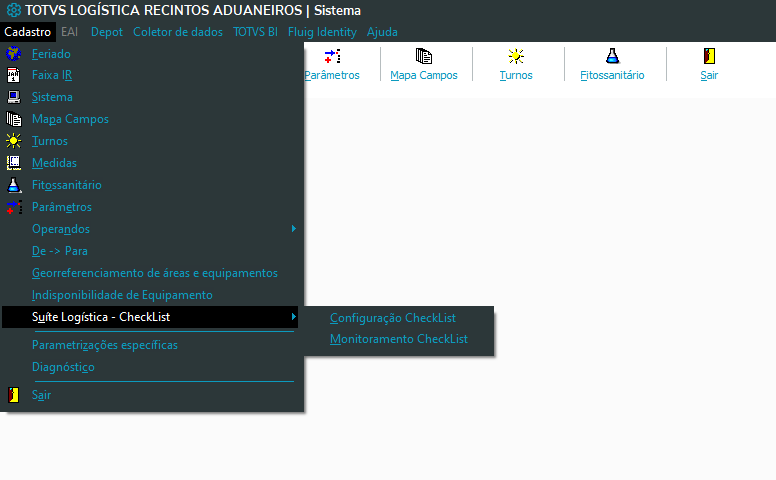Viewport: 776px width, 480px height.
Task: Open the EAI menu
Action: [x=70, y=32]
